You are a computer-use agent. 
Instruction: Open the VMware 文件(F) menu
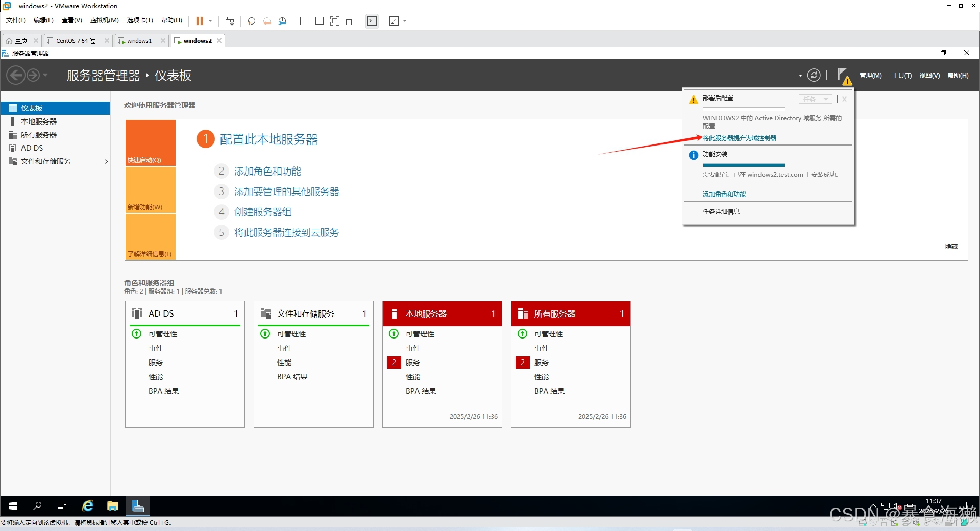point(16,20)
